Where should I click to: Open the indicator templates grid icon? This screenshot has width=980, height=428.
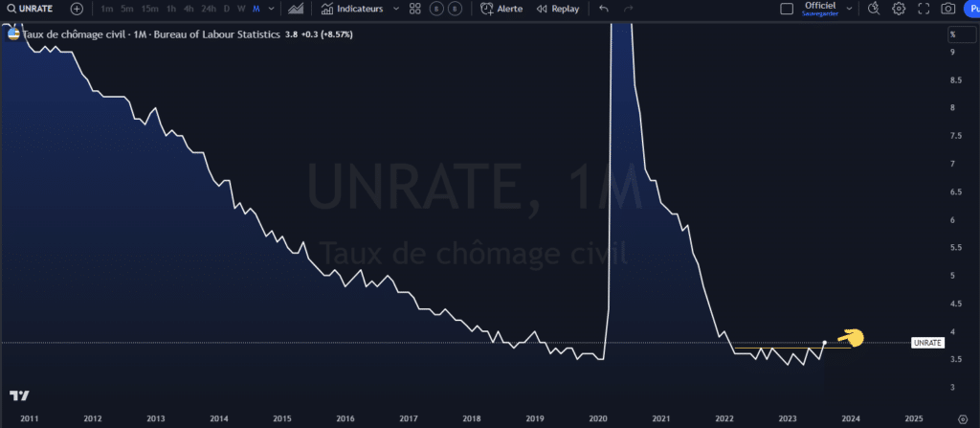pos(414,9)
